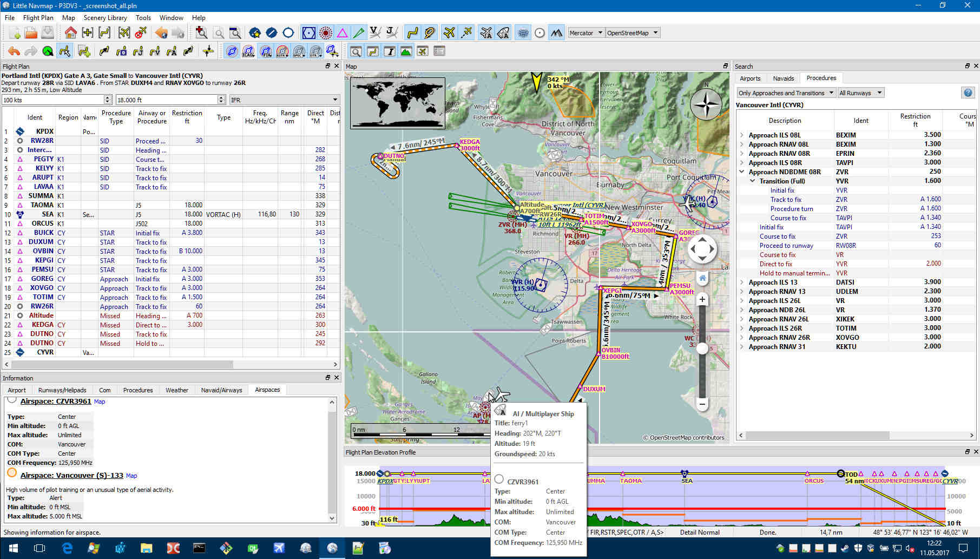Toggle NDB stations display on map
Image resolution: width=980 pixels, height=559 pixels.
[325, 33]
